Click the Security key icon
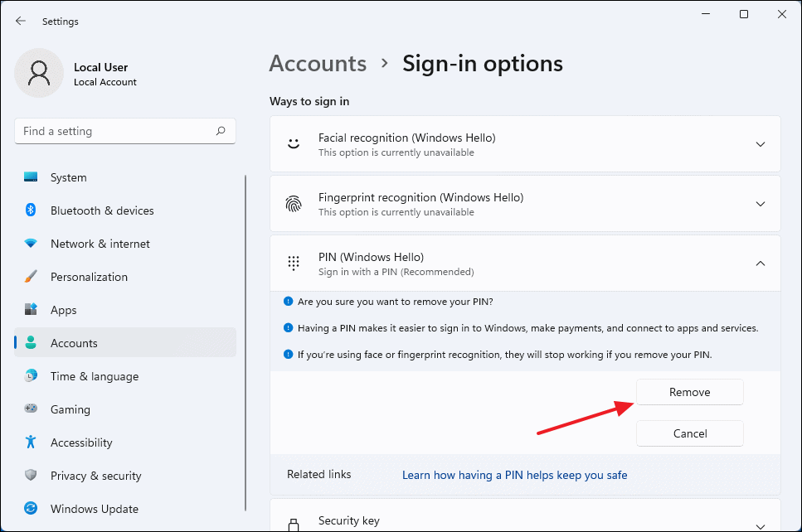The width and height of the screenshot is (802, 532). pos(294,522)
